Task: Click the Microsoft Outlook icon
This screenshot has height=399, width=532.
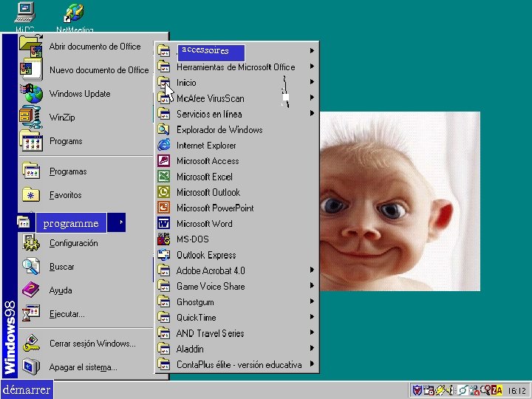Action: point(164,192)
